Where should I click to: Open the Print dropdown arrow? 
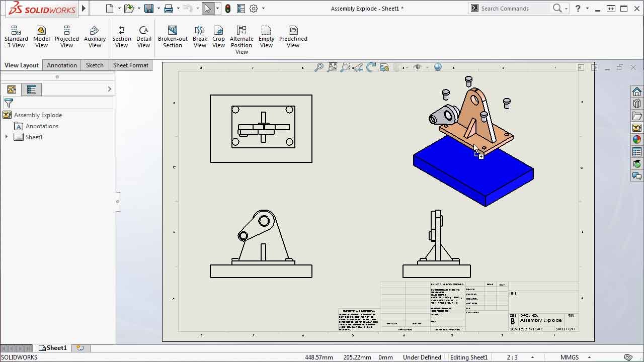[178, 8]
